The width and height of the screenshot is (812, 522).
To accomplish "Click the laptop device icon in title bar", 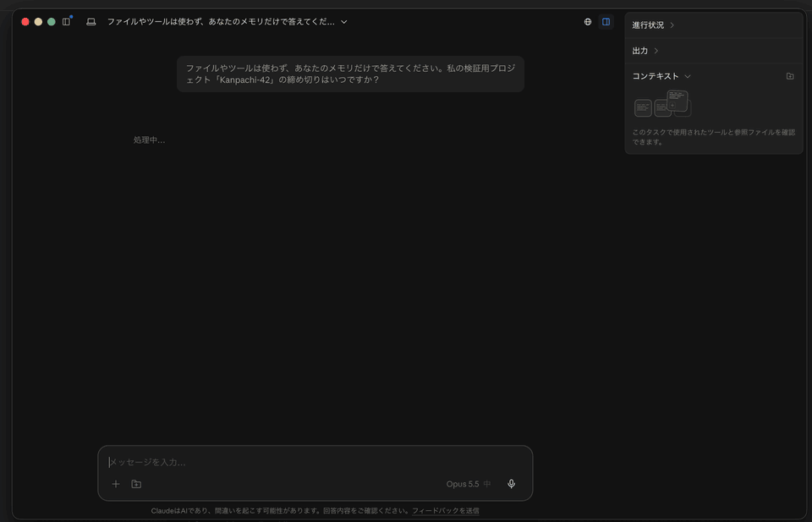I will tap(91, 22).
